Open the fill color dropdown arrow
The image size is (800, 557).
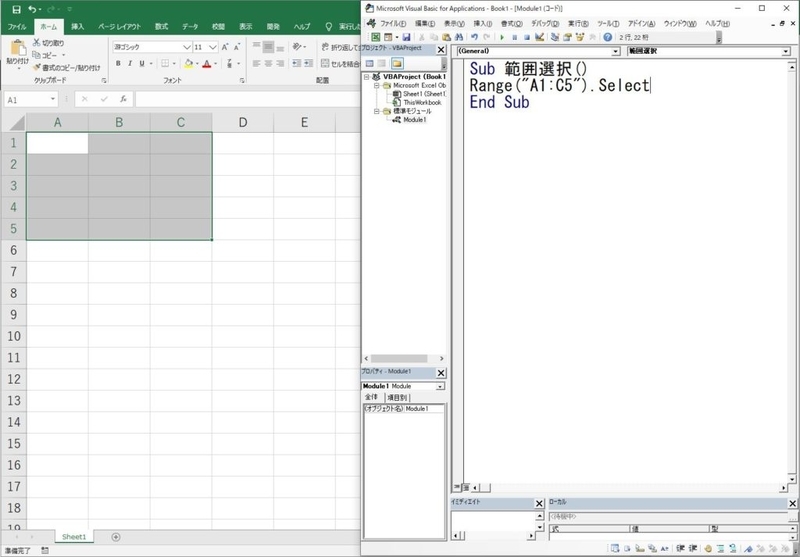pyautogui.click(x=197, y=64)
